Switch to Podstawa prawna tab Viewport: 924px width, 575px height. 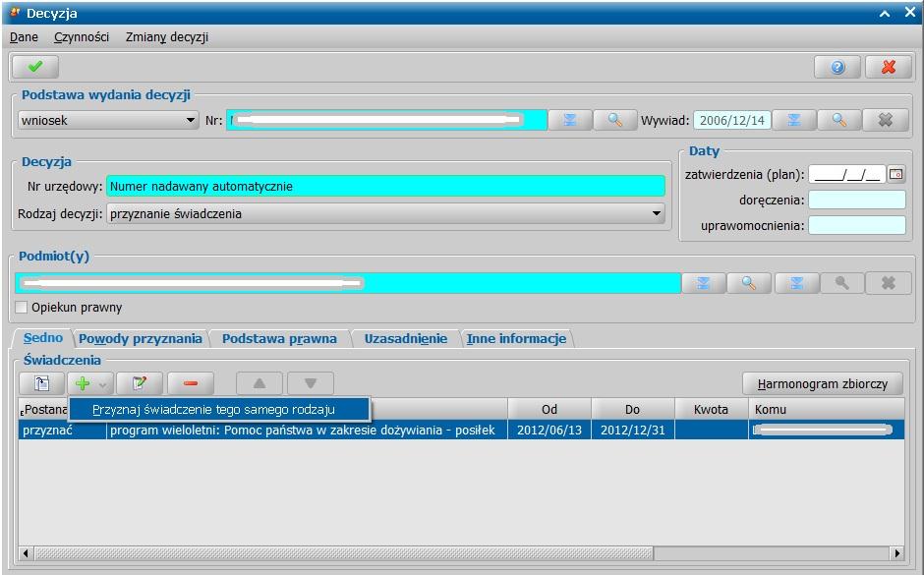point(279,339)
